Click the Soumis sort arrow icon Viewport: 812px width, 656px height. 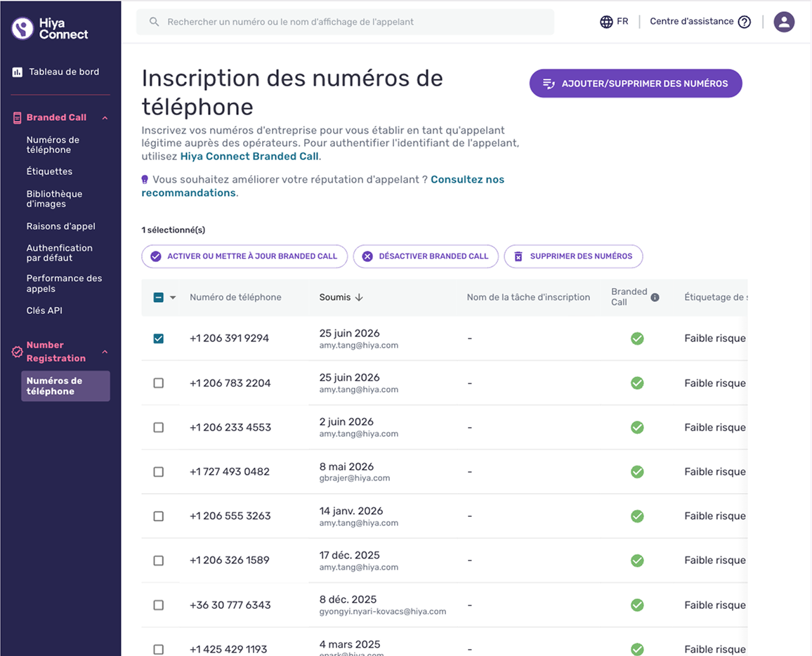359,297
